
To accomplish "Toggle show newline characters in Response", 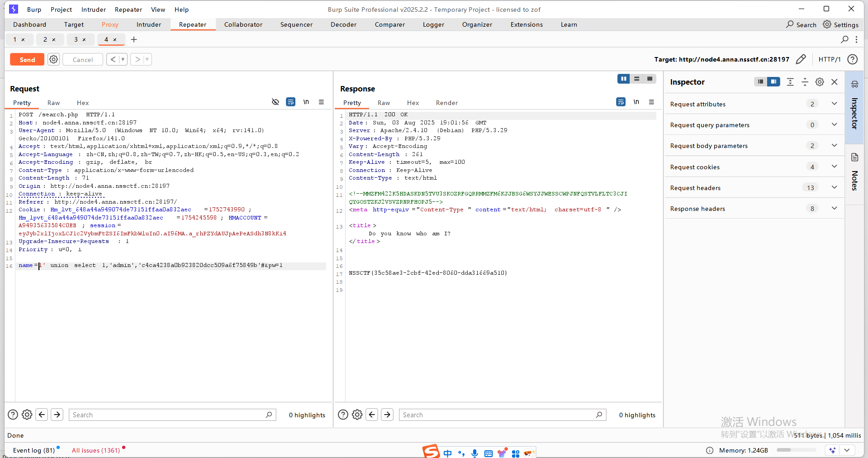I will coord(636,102).
